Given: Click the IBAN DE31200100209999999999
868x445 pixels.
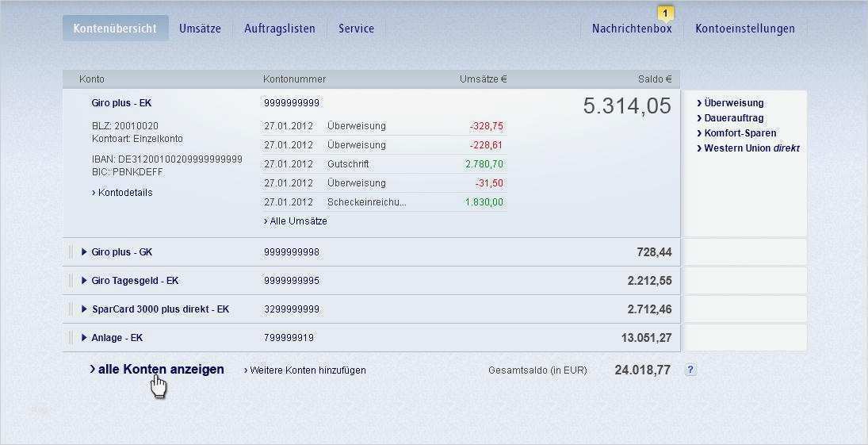Looking at the screenshot, I should (x=167, y=159).
